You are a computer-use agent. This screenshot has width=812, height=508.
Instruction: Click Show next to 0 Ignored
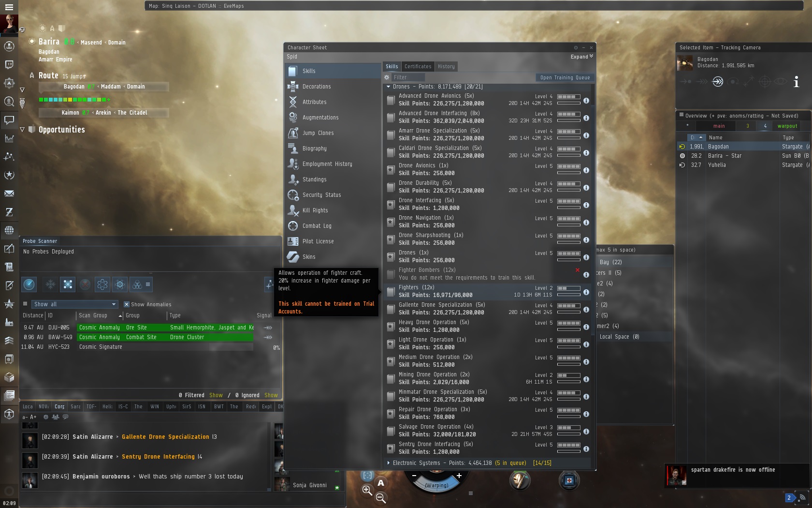[x=271, y=395]
